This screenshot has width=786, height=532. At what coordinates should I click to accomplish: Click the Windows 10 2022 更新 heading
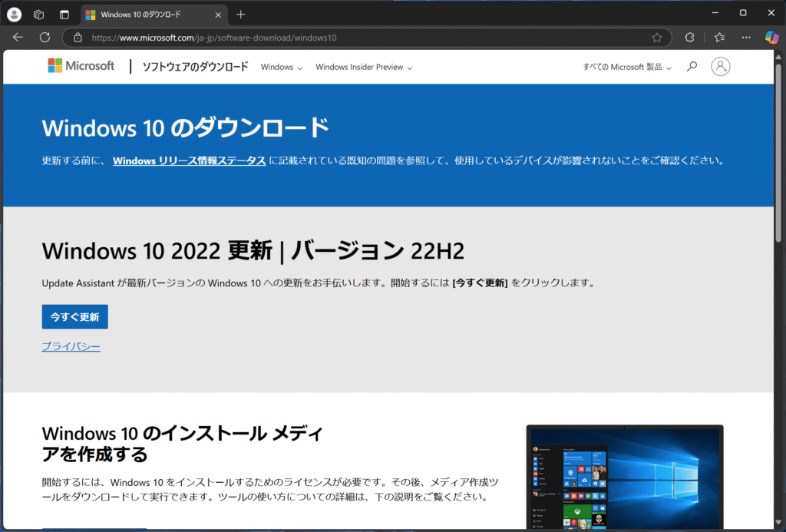tap(253, 251)
